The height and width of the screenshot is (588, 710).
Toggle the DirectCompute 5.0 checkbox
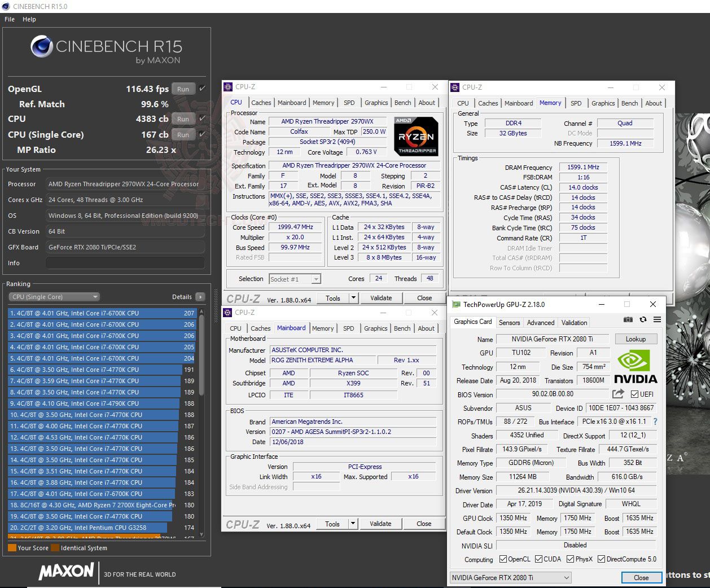pos(602,559)
